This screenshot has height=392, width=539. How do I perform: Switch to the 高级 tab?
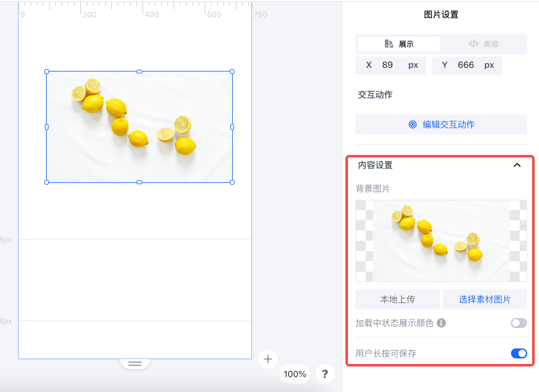(484, 44)
